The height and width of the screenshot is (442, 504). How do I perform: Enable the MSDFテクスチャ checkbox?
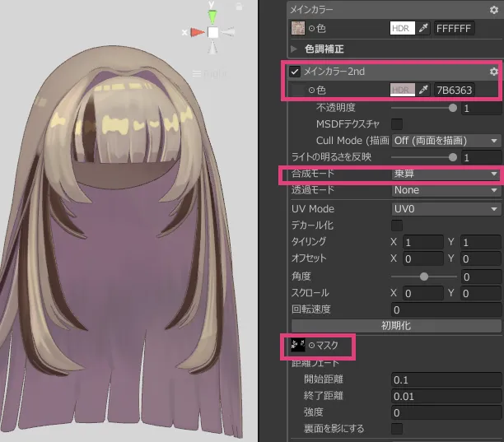click(397, 124)
